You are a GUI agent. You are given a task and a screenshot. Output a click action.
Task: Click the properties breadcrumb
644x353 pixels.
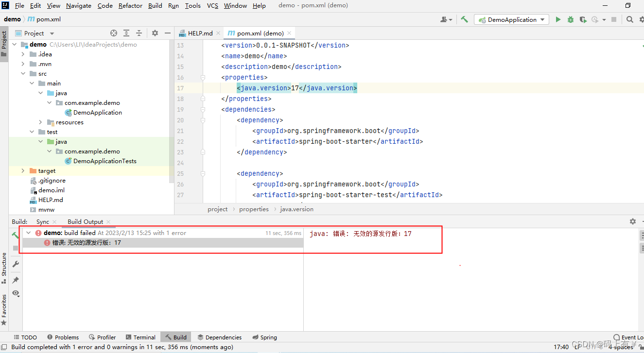254,209
